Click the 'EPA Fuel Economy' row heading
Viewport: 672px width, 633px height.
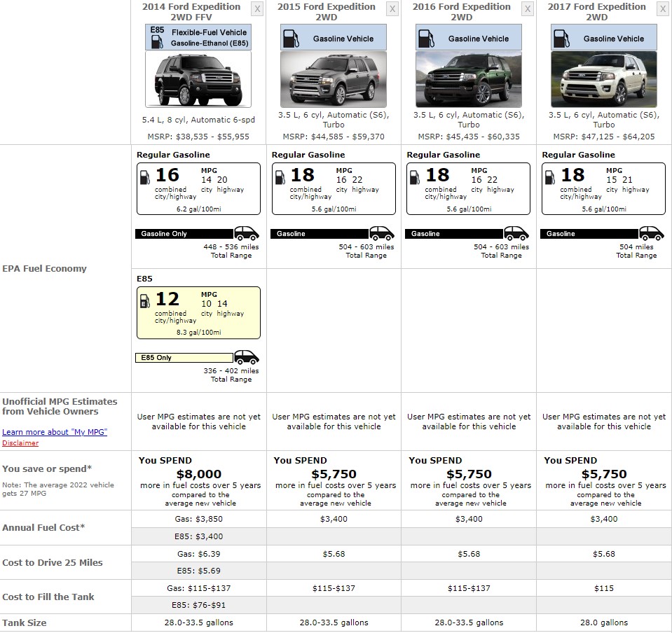pos(45,268)
